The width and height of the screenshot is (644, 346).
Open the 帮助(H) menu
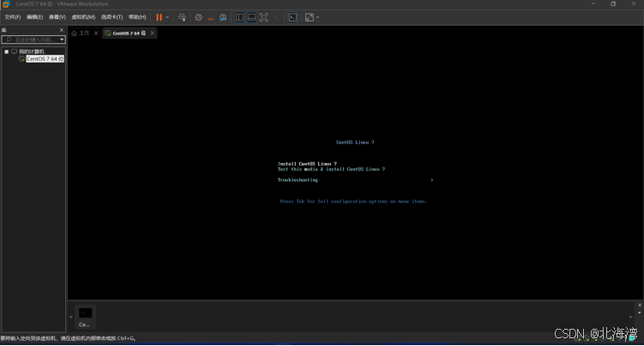137,17
